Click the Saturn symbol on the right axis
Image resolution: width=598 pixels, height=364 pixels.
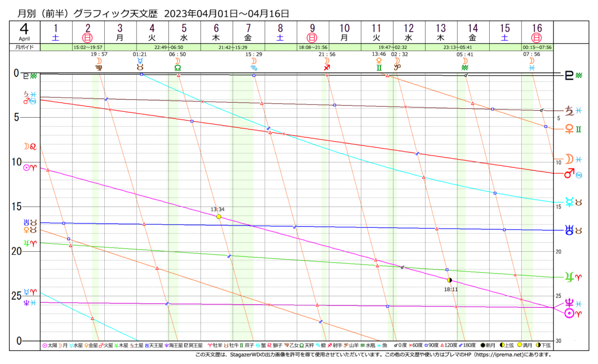coord(569,110)
